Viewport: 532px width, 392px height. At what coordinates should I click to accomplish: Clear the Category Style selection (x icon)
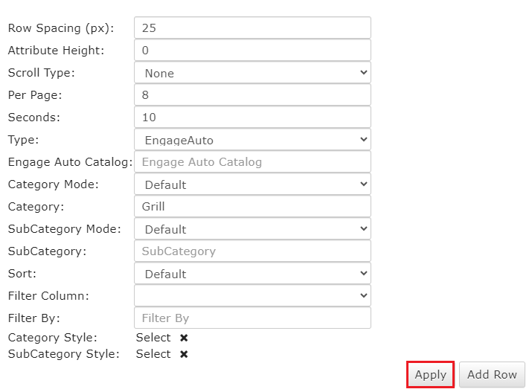click(184, 338)
